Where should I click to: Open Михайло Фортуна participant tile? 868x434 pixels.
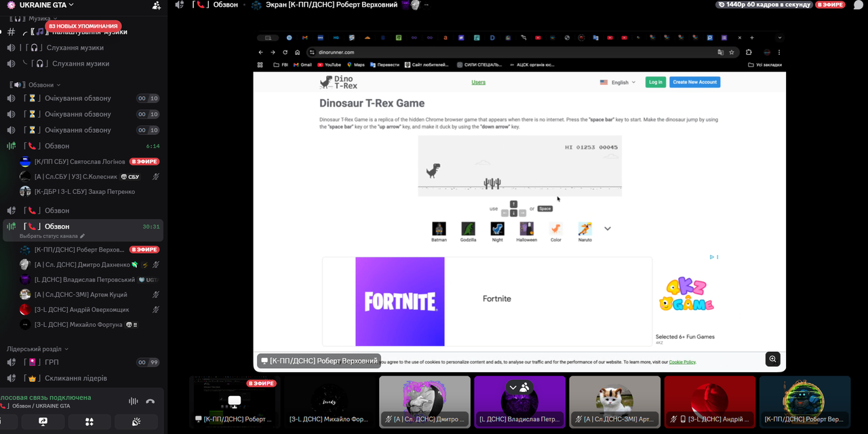point(329,401)
